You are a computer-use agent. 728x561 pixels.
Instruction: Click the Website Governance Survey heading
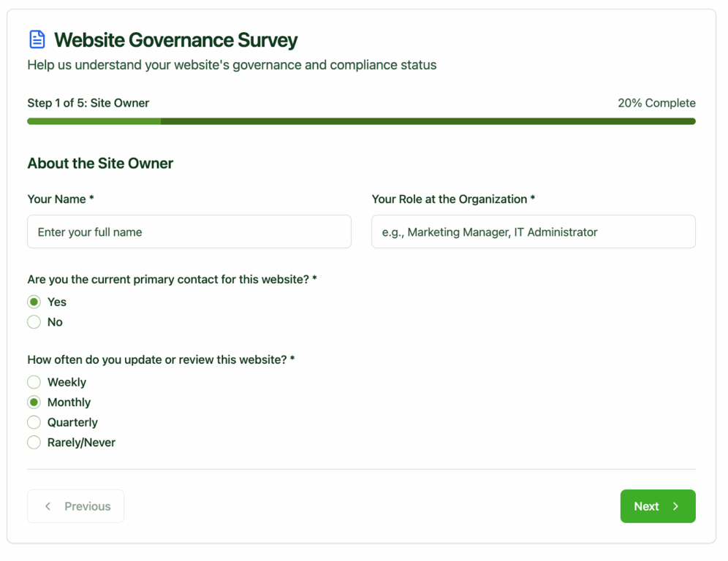175,40
